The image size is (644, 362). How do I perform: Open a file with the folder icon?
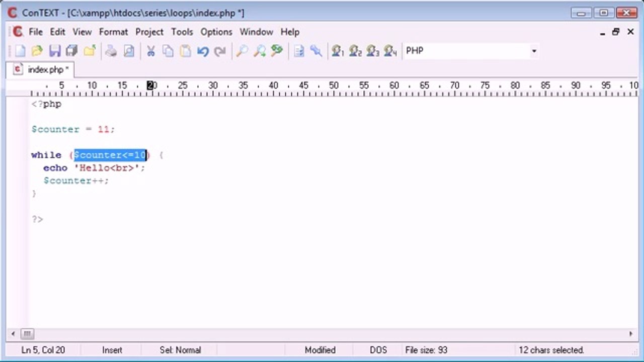coord(37,51)
